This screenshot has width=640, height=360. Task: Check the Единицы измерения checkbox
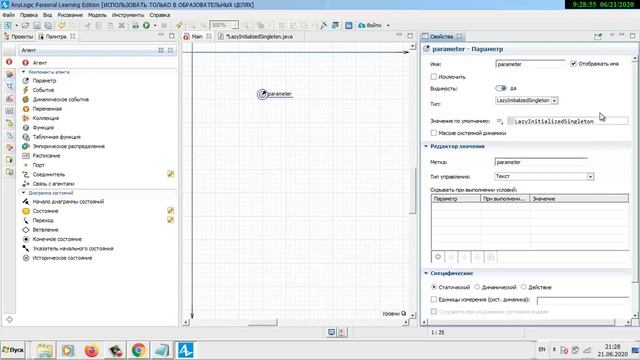pyautogui.click(x=433, y=299)
